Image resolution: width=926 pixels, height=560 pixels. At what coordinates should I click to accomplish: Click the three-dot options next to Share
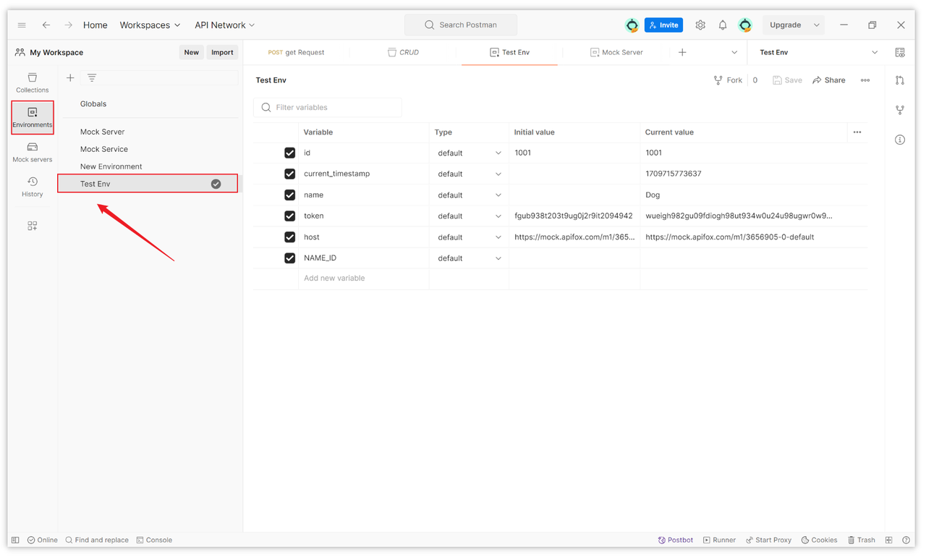865,80
